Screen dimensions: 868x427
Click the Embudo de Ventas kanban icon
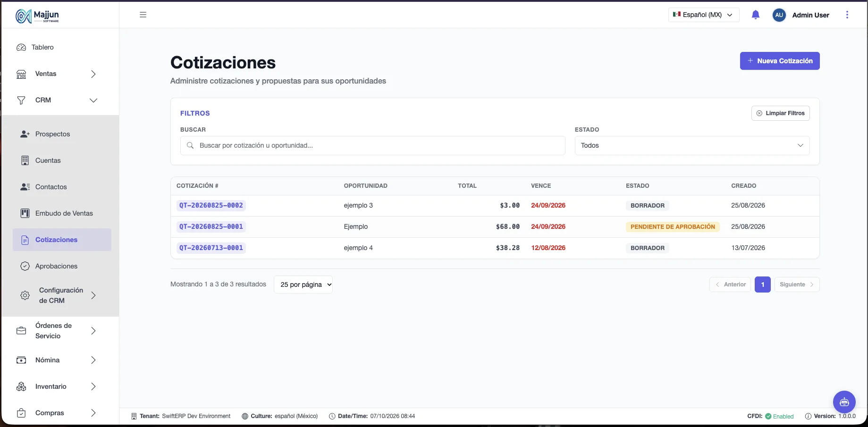coord(25,213)
